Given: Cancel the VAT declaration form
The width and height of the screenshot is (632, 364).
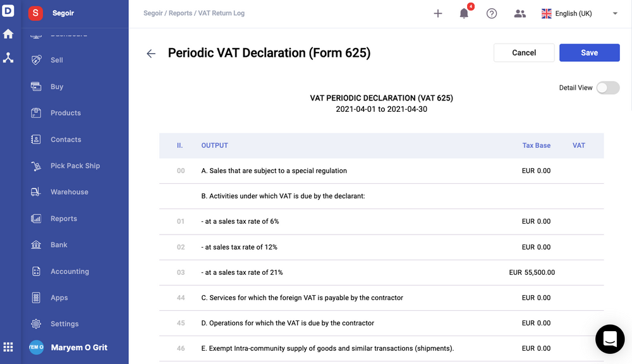Looking at the screenshot, I should pos(523,52).
